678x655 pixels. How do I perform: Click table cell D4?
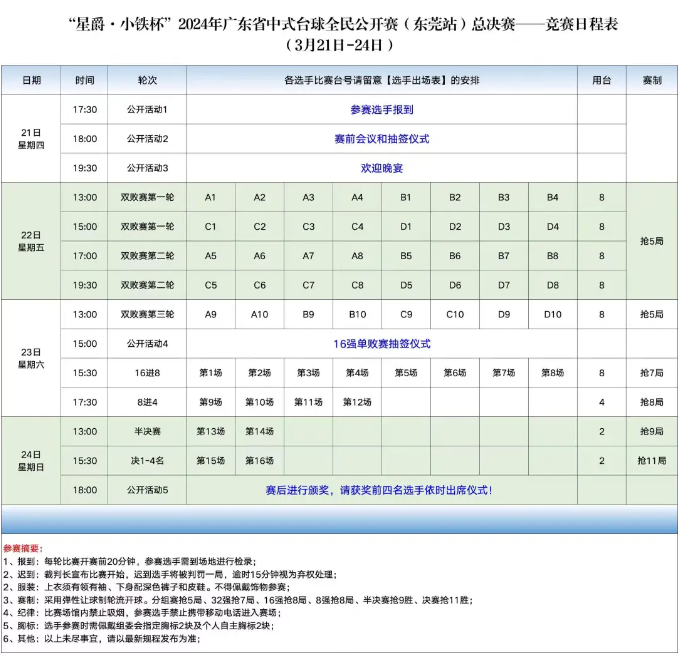553,227
